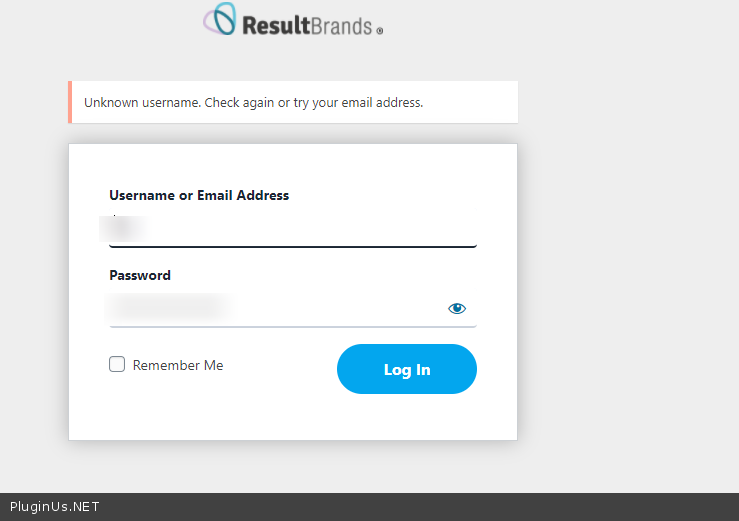Click the letter R in ResultBrands logo
This screenshot has width=739, height=521.
pos(251,25)
